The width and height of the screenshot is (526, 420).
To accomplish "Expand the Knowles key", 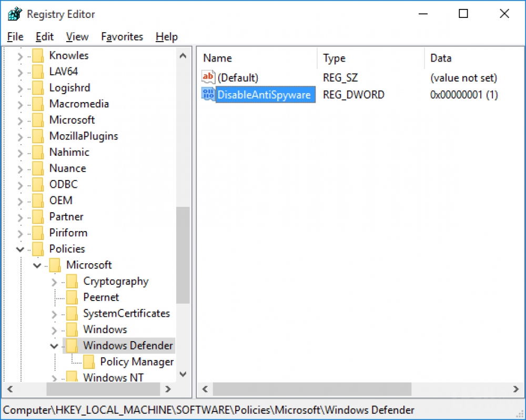I will click(x=20, y=56).
